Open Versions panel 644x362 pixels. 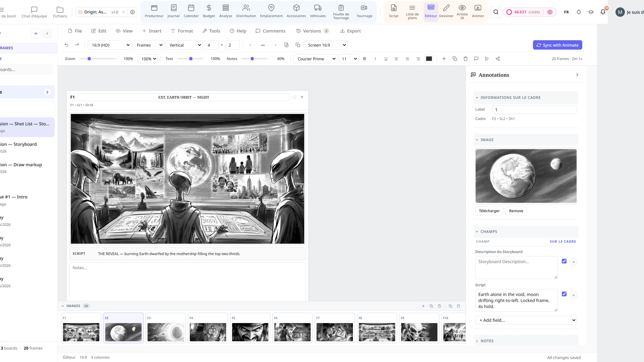[312, 31]
